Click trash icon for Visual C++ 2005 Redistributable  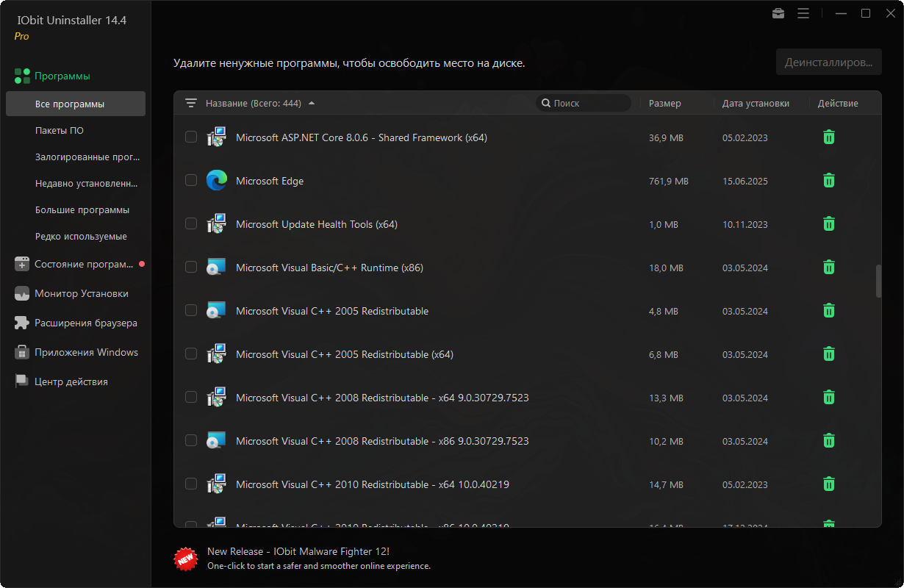[828, 310]
